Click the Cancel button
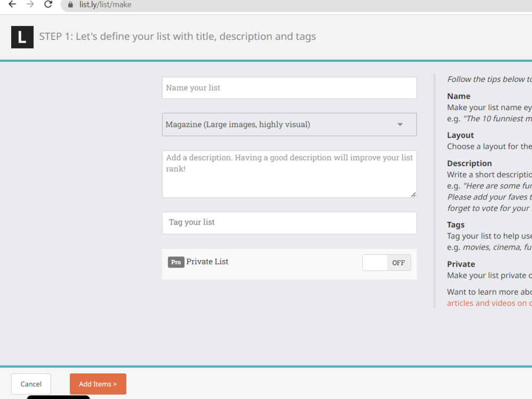The width and height of the screenshot is (532, 399). [31, 384]
